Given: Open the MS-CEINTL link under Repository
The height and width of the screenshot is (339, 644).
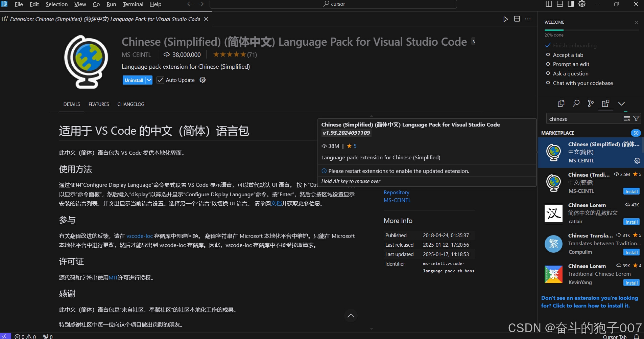Looking at the screenshot, I should pos(397,200).
